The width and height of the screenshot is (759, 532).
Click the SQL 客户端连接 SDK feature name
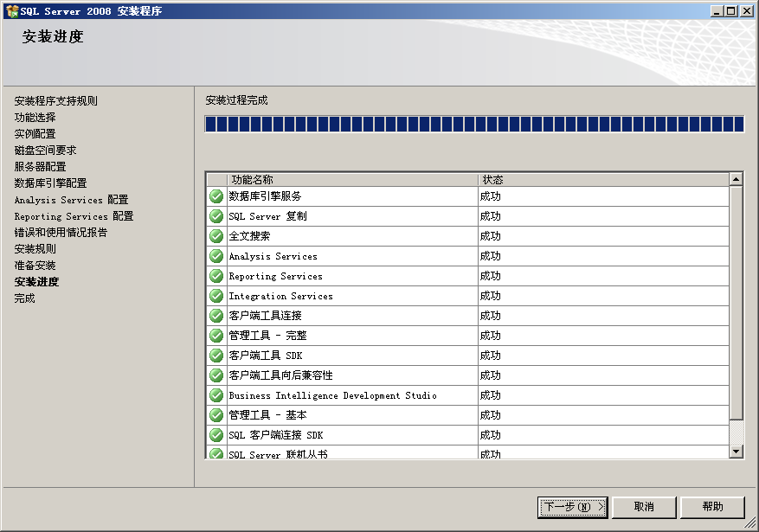tap(276, 435)
